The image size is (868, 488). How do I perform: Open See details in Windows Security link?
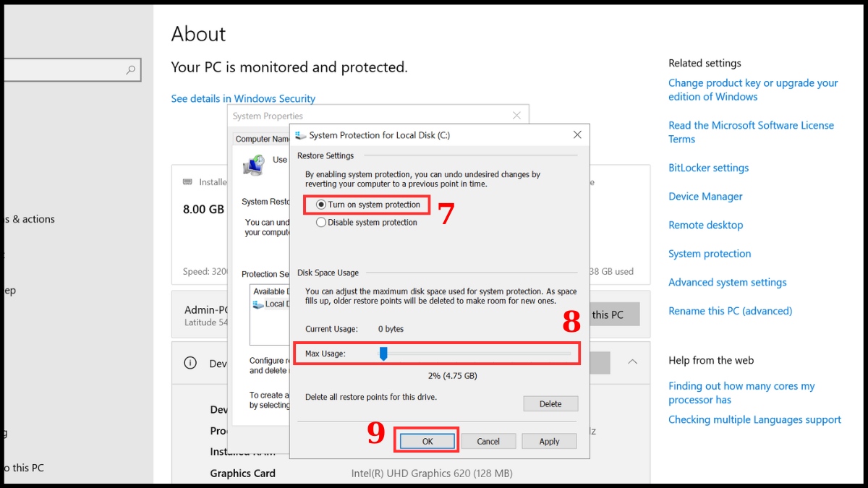pyautogui.click(x=243, y=98)
